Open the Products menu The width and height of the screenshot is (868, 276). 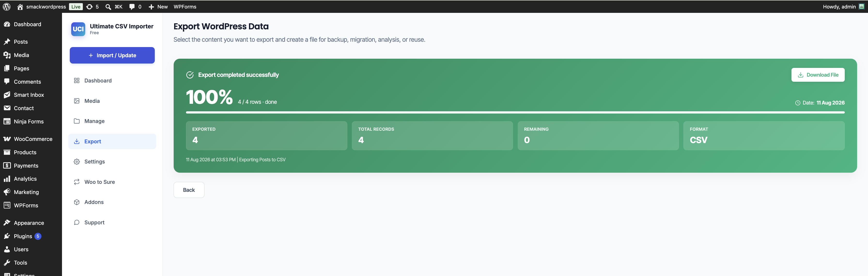tap(31, 152)
